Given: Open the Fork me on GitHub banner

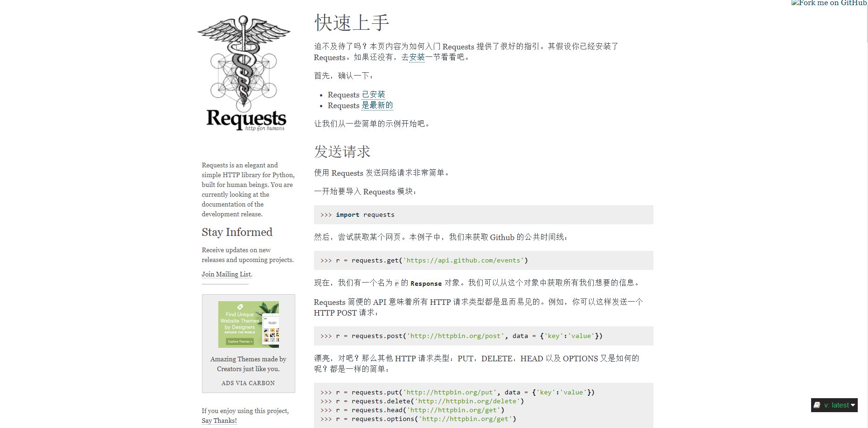Looking at the screenshot, I should (x=829, y=3).
